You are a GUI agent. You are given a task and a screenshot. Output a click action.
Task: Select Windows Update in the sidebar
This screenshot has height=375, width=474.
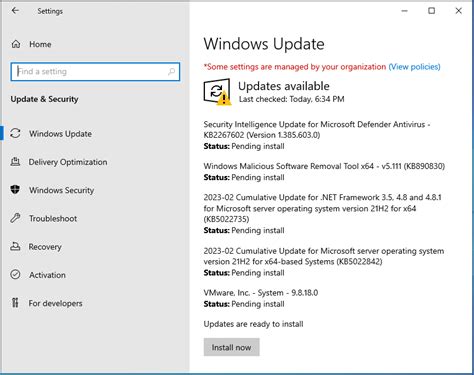click(x=60, y=134)
